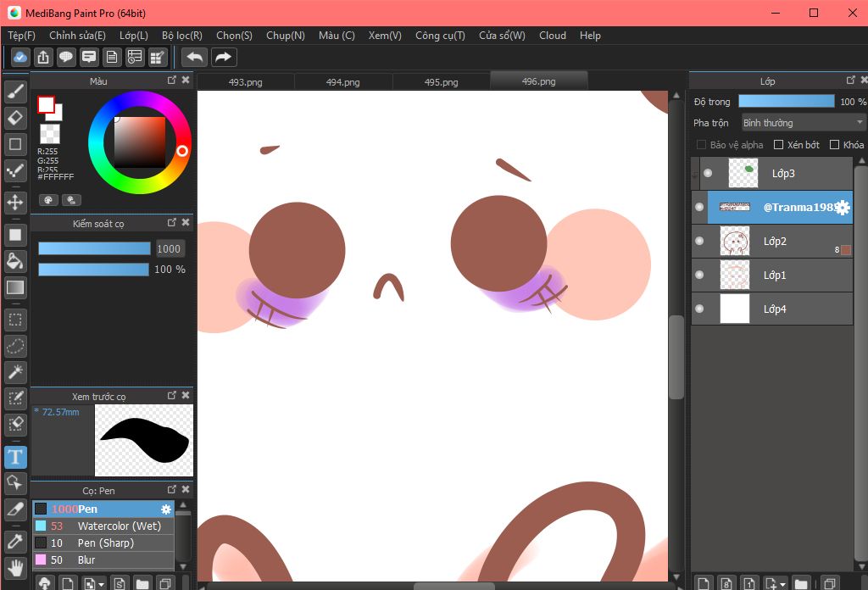Open the Bộ lọc(R) menu
The height and width of the screenshot is (590, 868).
[x=181, y=36]
